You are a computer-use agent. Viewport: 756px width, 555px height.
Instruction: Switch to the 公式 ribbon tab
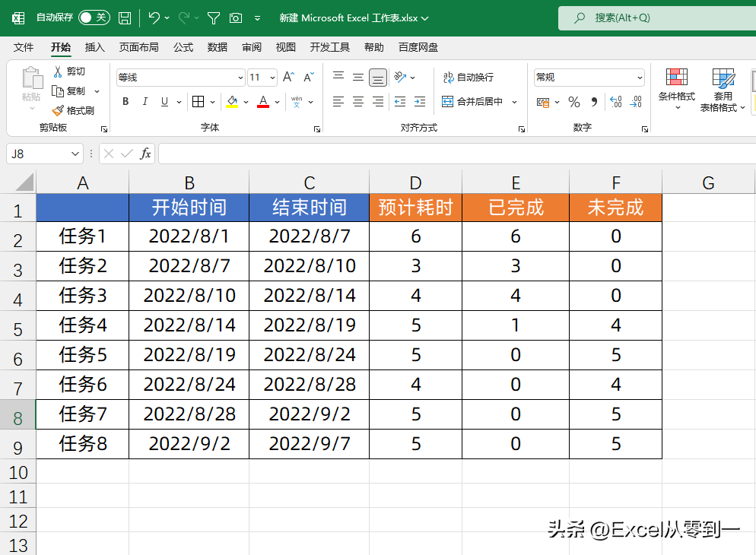(x=183, y=47)
